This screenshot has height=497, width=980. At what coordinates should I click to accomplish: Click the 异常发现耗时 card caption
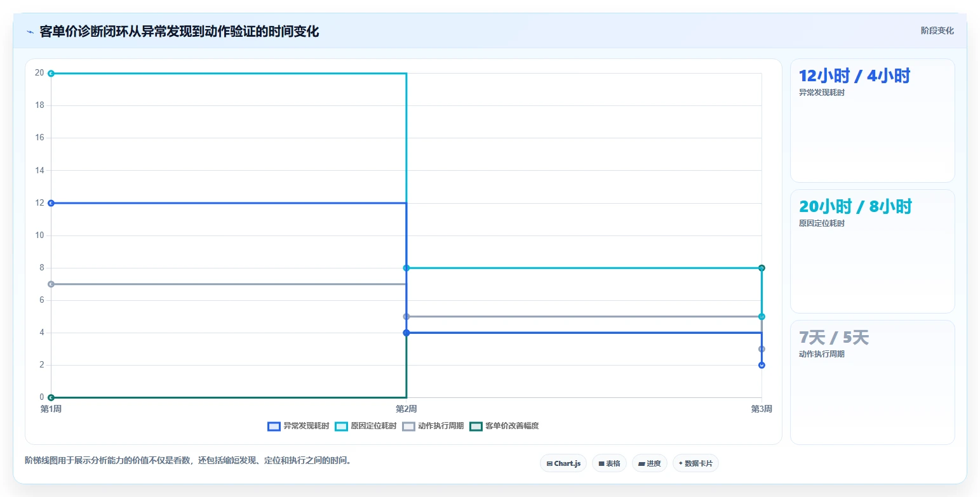pos(822,93)
